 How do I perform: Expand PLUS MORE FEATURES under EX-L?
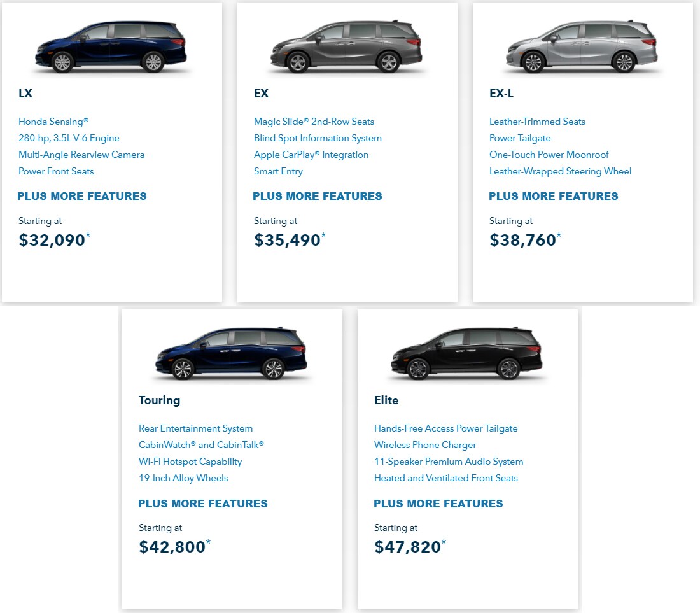[x=554, y=196]
